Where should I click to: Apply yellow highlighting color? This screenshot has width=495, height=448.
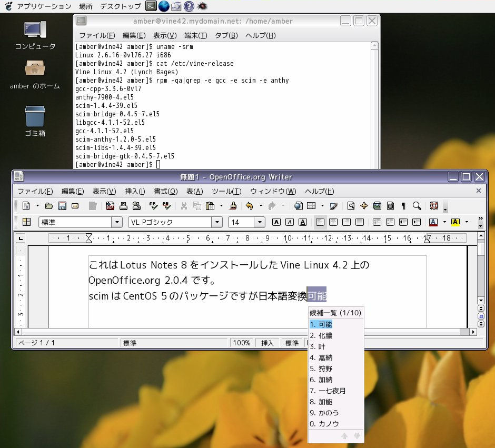point(456,222)
